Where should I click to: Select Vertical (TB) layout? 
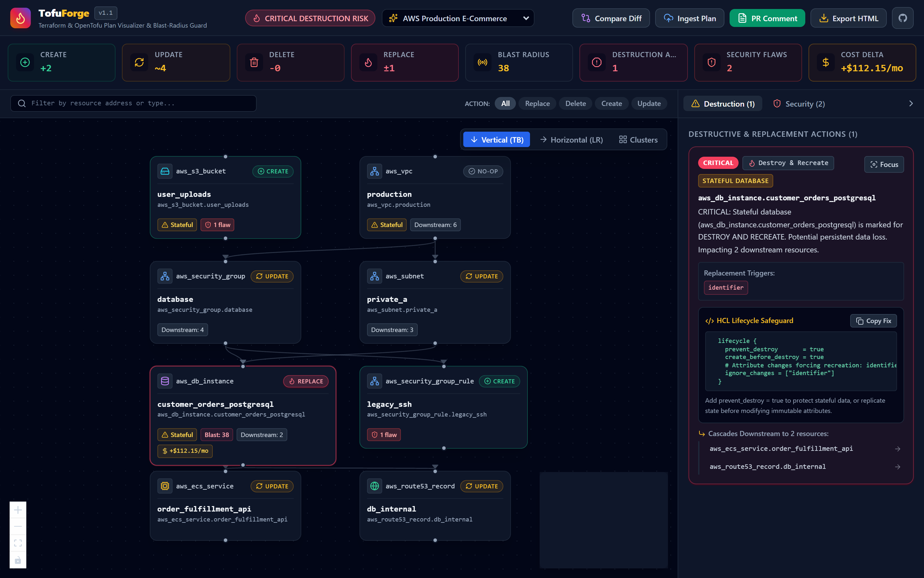496,140
